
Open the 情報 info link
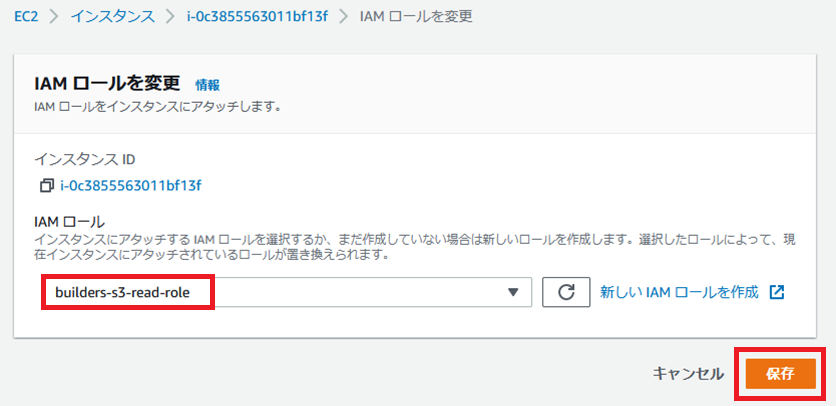[x=207, y=85]
